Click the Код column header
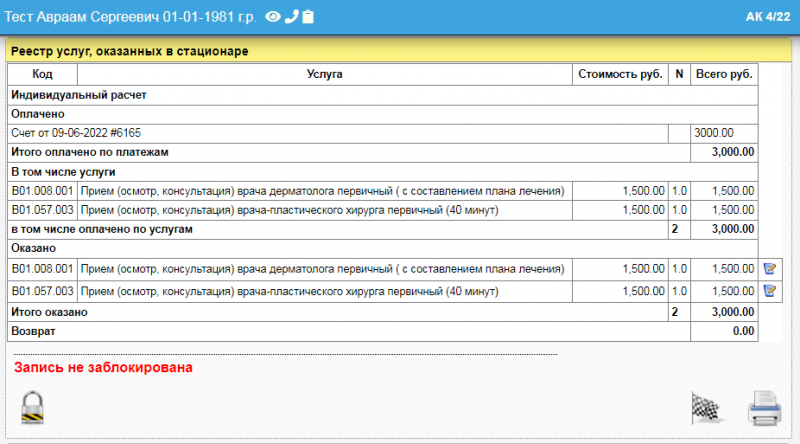 pyautogui.click(x=42, y=74)
